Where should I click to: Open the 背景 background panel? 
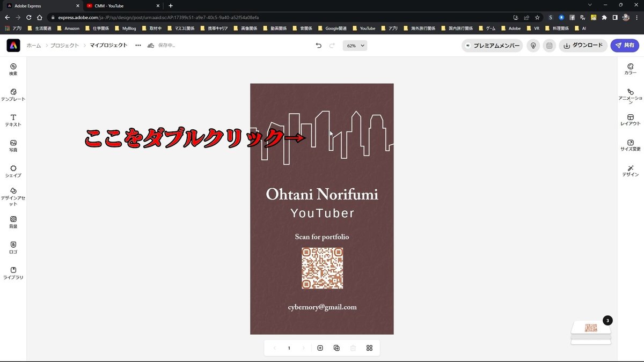pyautogui.click(x=13, y=222)
